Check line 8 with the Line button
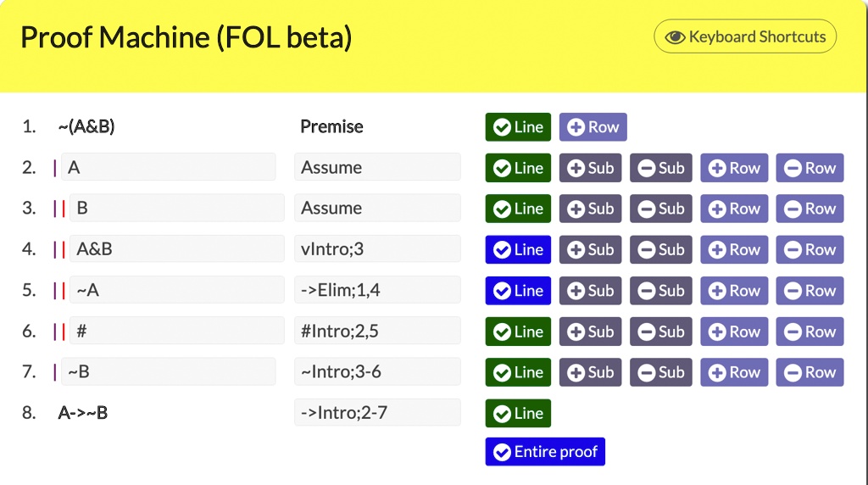 tap(518, 413)
